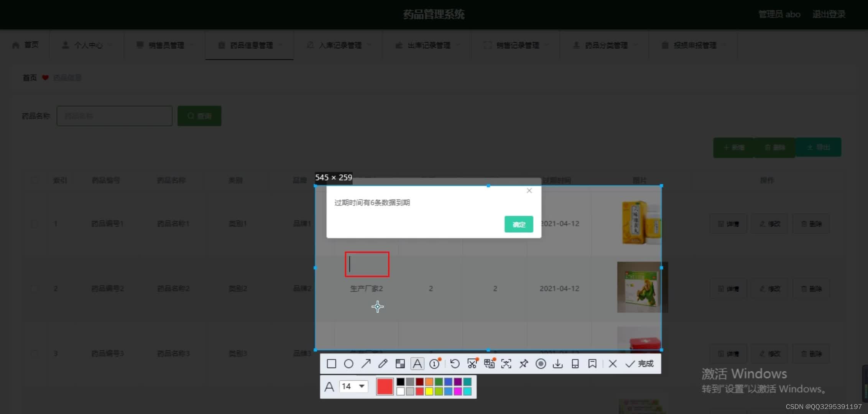
Task: Open the scissors long-screenshot tool
Action: [472, 364]
